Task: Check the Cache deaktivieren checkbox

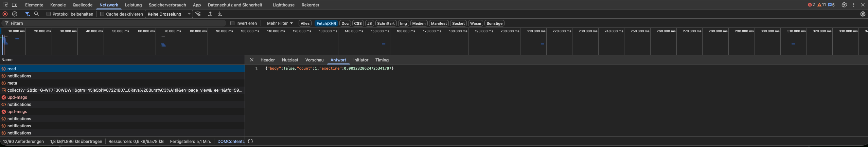Action: [x=102, y=14]
